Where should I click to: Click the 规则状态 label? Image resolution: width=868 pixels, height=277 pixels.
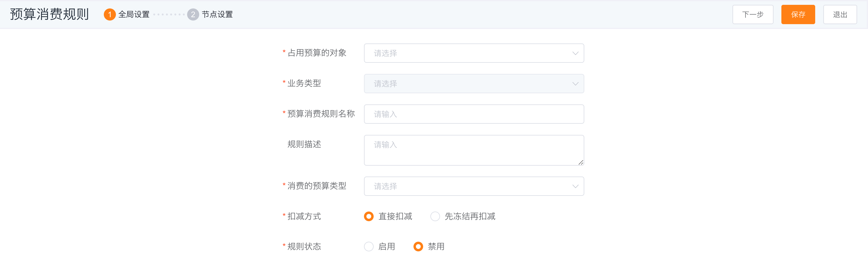tap(304, 247)
